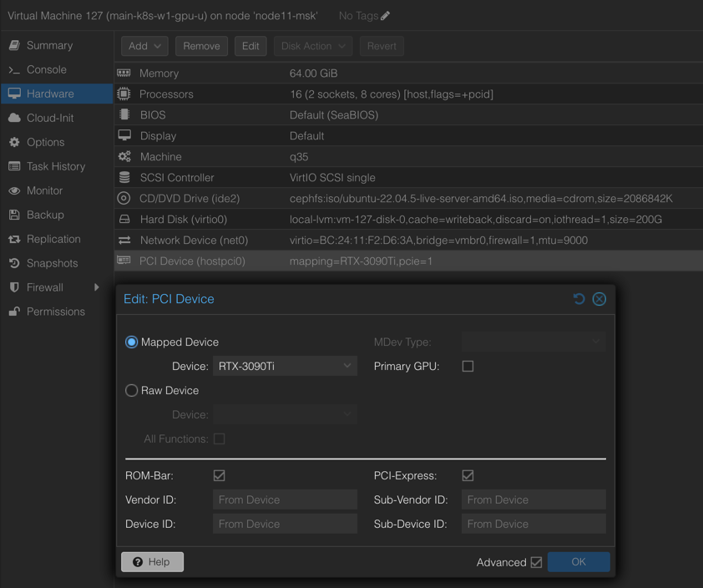Open the Add dropdown menu
Screen dimensions: 703x588
pos(144,46)
